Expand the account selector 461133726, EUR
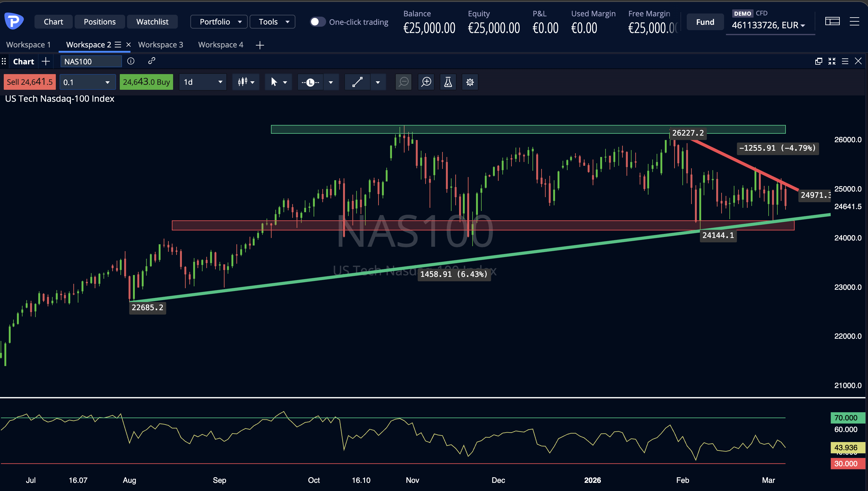Screen dimensions: 868x491 [770, 25]
